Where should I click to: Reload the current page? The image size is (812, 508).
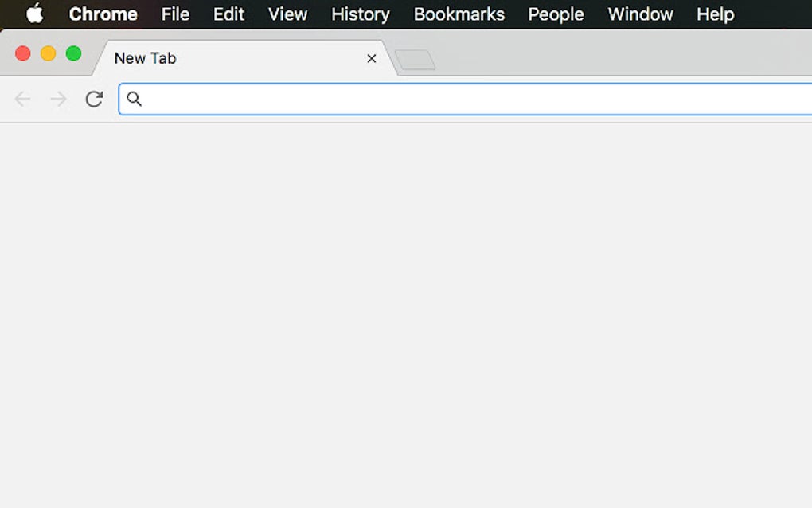pos(93,99)
